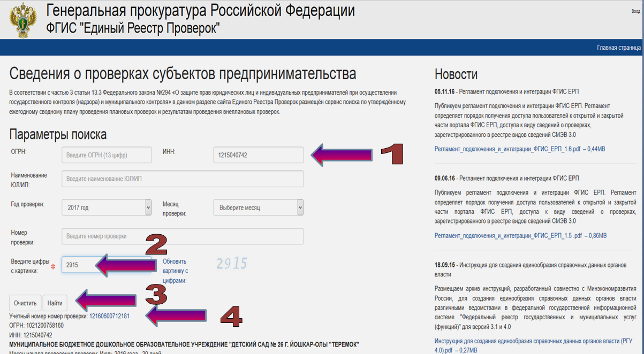Click the Номер проверки input field
The height and width of the screenshot is (354, 644).
pos(183,236)
